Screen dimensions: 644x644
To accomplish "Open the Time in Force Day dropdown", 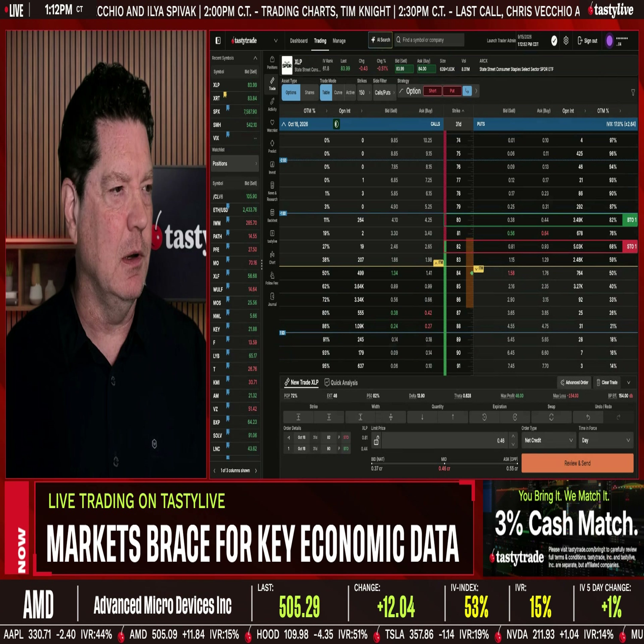I will point(606,440).
